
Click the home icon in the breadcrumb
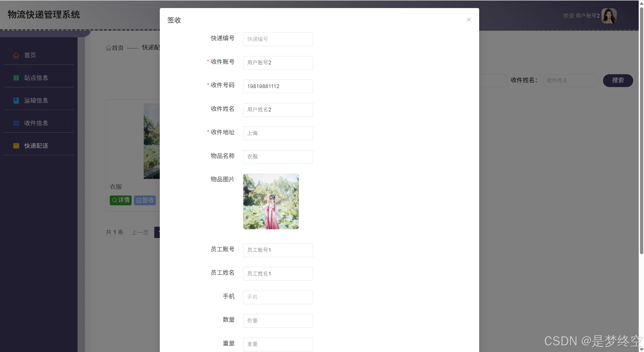coord(109,48)
